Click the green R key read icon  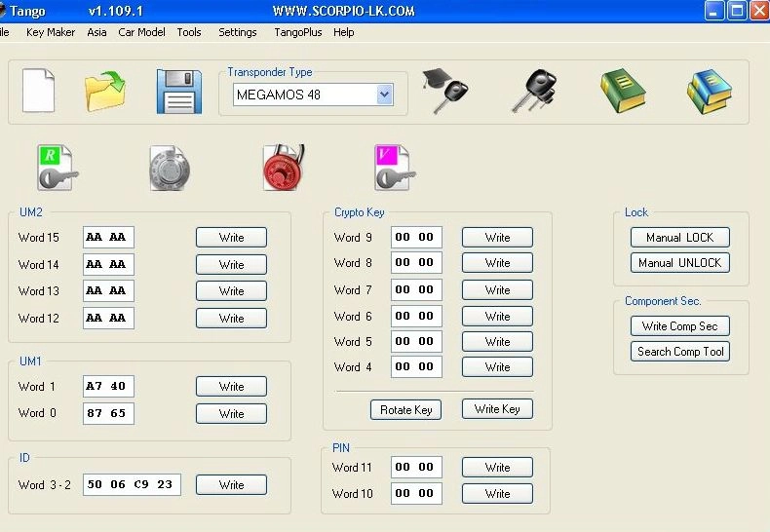pyautogui.click(x=57, y=168)
